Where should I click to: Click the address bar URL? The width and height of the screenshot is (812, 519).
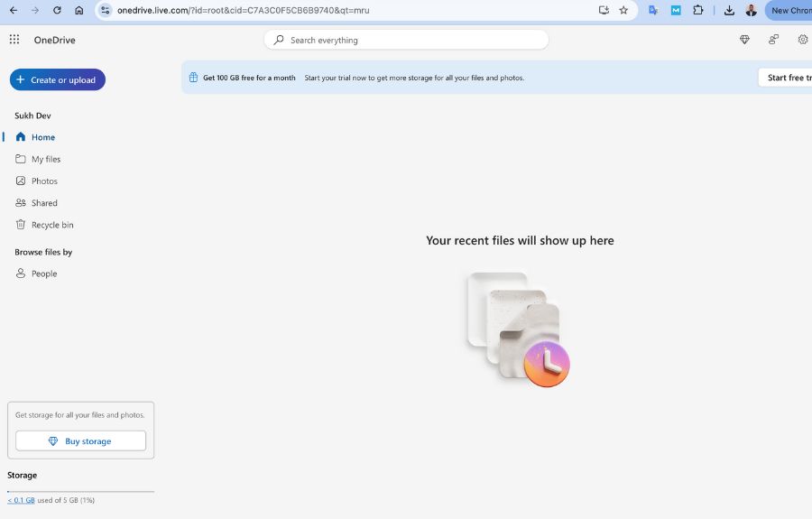[x=243, y=10]
